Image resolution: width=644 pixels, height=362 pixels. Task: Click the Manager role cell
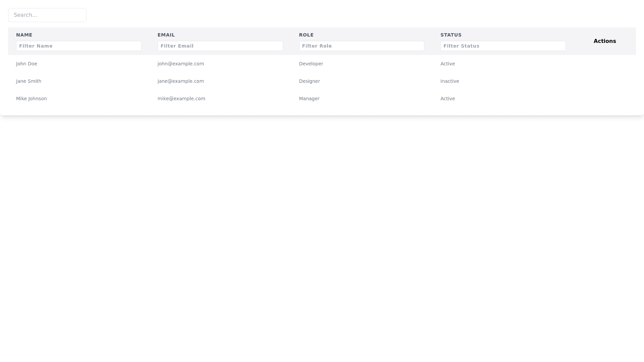pos(309,99)
